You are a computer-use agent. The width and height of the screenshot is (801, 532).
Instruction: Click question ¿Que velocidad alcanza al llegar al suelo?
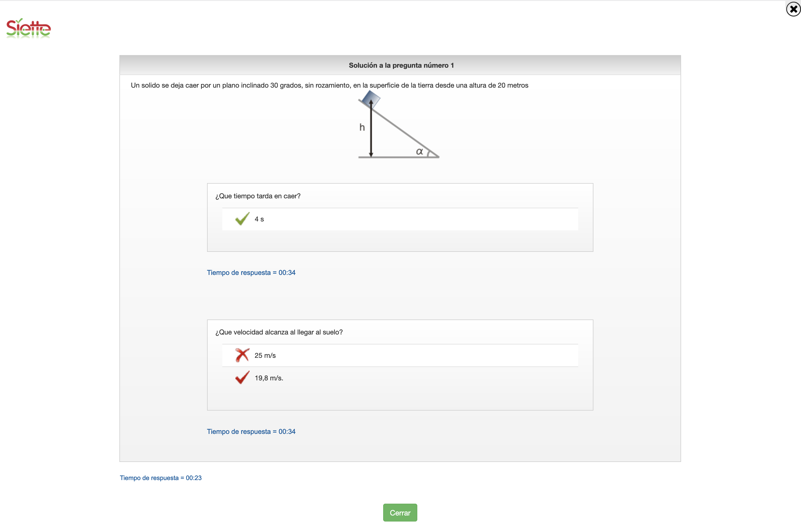pos(279,332)
